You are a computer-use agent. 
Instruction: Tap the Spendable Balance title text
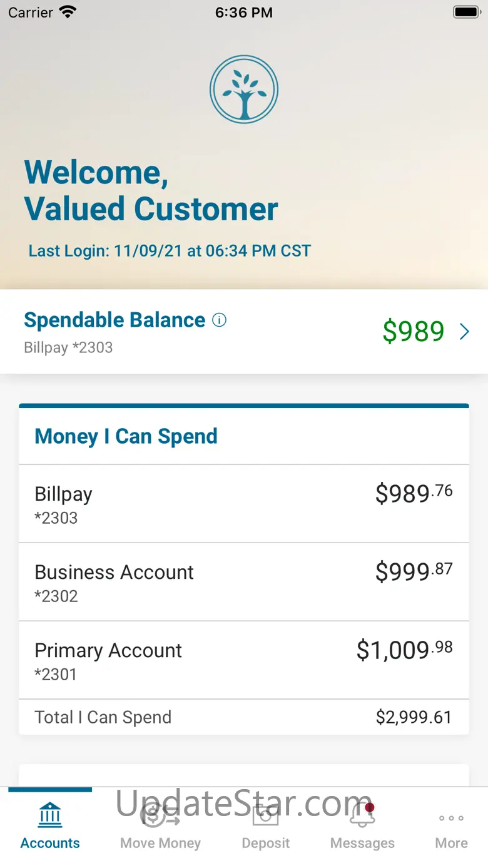pyautogui.click(x=114, y=320)
